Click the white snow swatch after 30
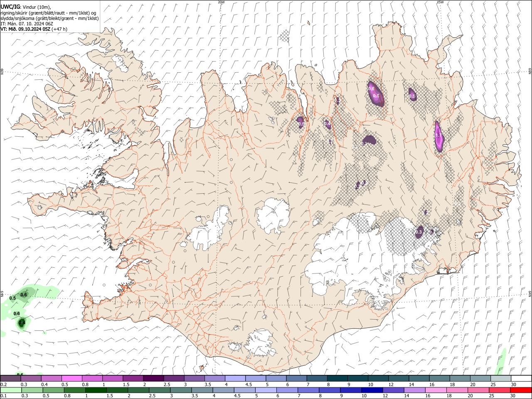532x399 pixels. pos(521,378)
